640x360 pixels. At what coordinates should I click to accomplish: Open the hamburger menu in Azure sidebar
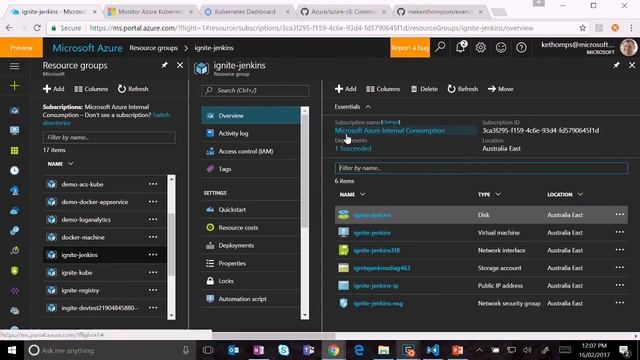14,66
